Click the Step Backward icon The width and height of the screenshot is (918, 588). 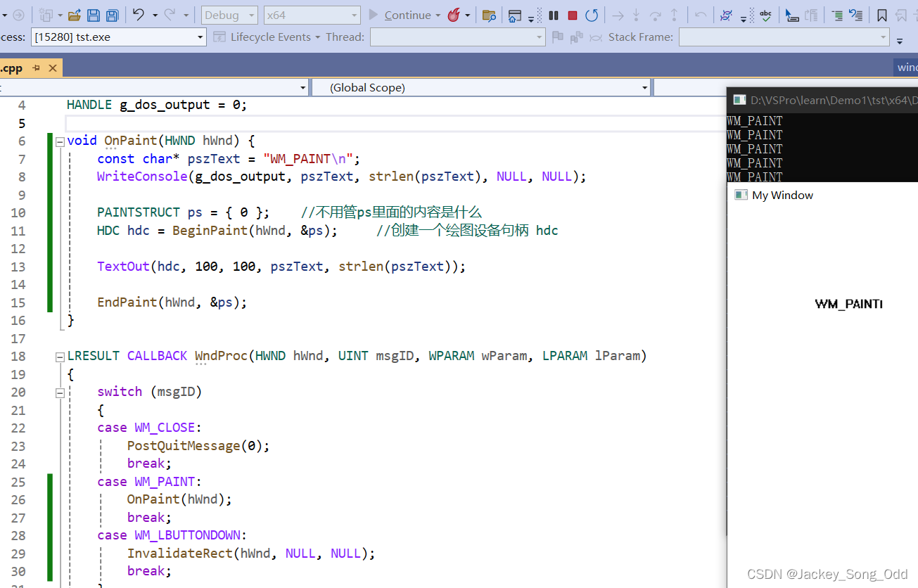tap(701, 15)
